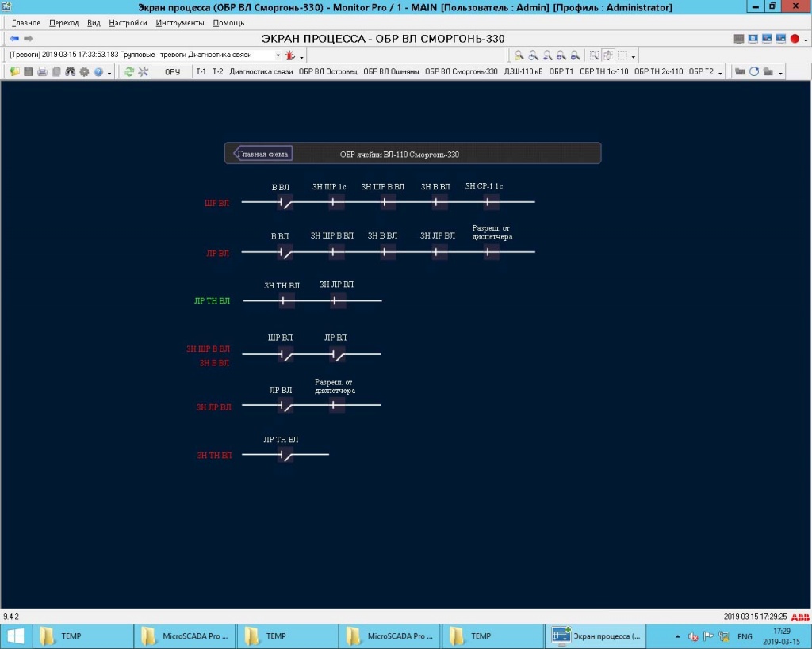This screenshot has width=812, height=649.
Task: Open settings via the gray gear icon
Action: coord(84,72)
